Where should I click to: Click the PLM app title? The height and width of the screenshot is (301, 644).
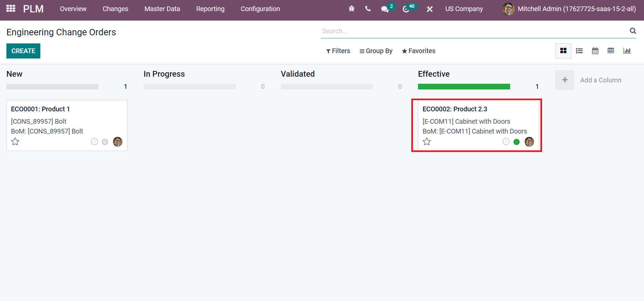pos(33,9)
